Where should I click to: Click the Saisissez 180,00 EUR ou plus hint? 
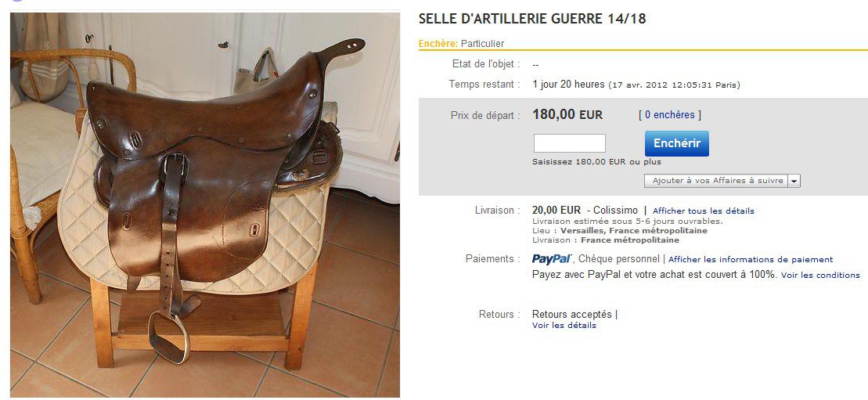(596, 162)
